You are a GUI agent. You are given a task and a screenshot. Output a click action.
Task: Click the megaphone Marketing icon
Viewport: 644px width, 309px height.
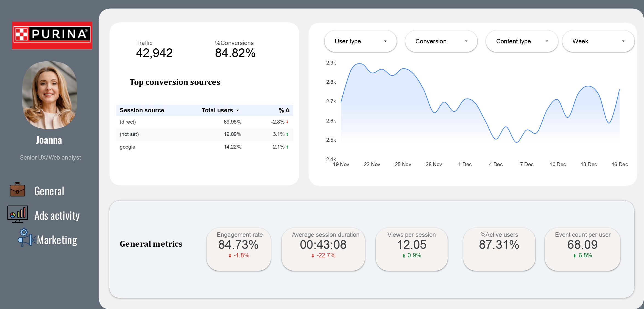click(26, 238)
